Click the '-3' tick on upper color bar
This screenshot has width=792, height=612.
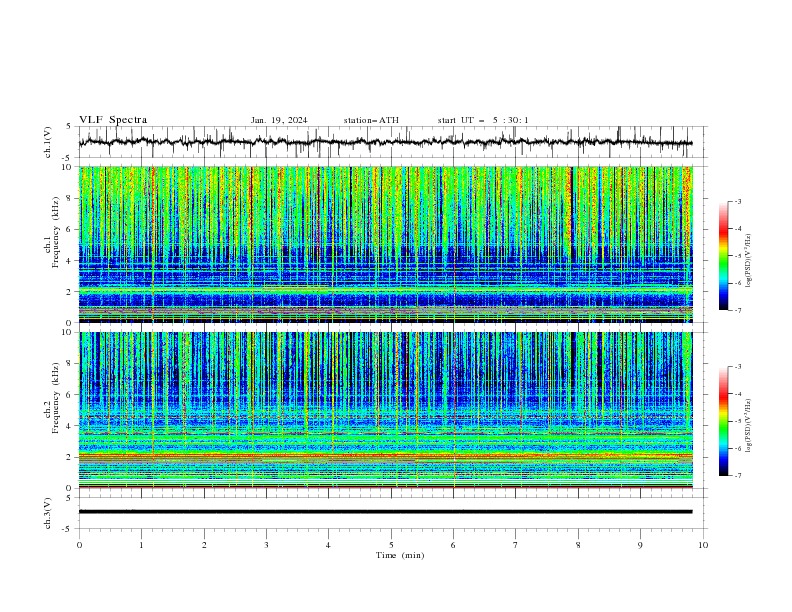(x=737, y=201)
